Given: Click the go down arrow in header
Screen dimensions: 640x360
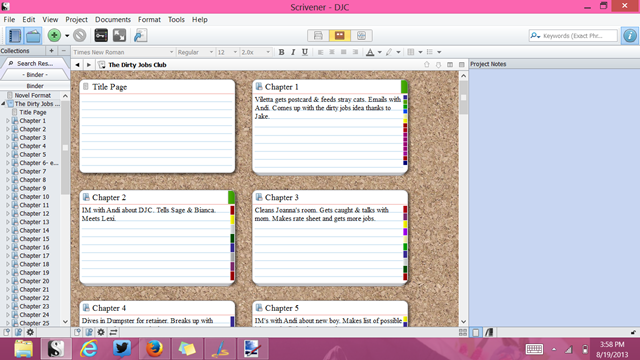Looking at the screenshot, I should [438, 64].
